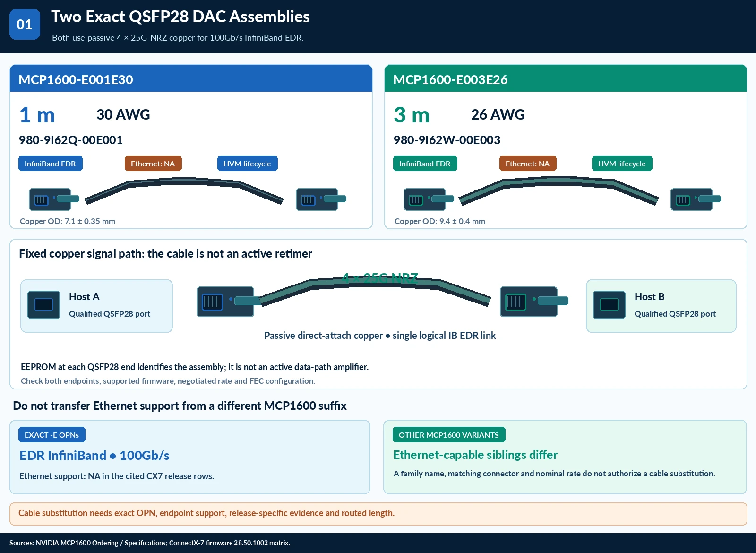
Task: Click the Host B port icon
Action: point(609,305)
